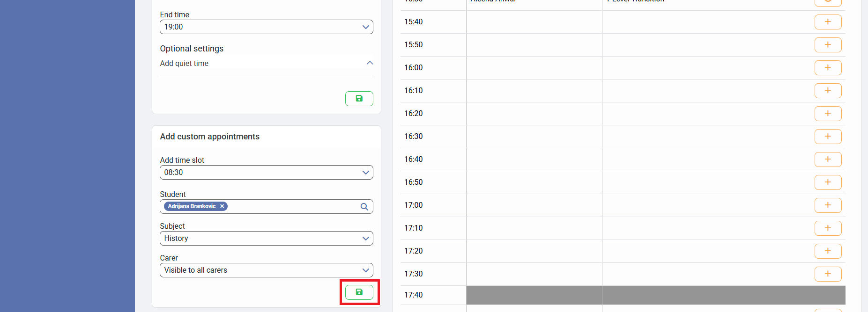Open the Subject dropdown showing History
Viewport: 868px width, 312px height.
point(266,239)
